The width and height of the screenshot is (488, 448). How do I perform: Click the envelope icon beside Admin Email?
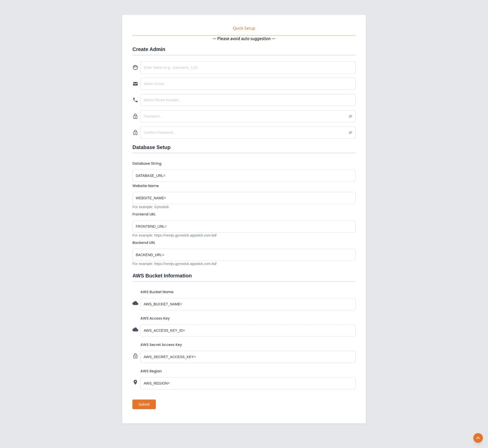coord(135,84)
